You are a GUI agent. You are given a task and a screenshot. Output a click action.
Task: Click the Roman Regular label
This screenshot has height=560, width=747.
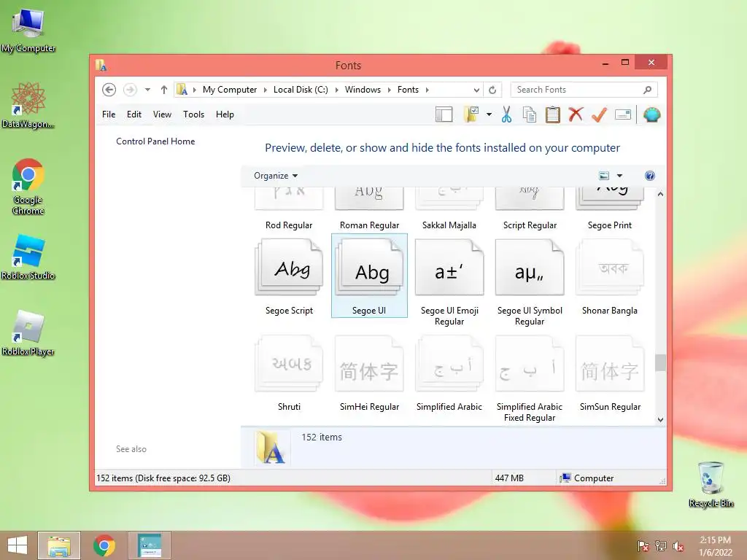(369, 225)
